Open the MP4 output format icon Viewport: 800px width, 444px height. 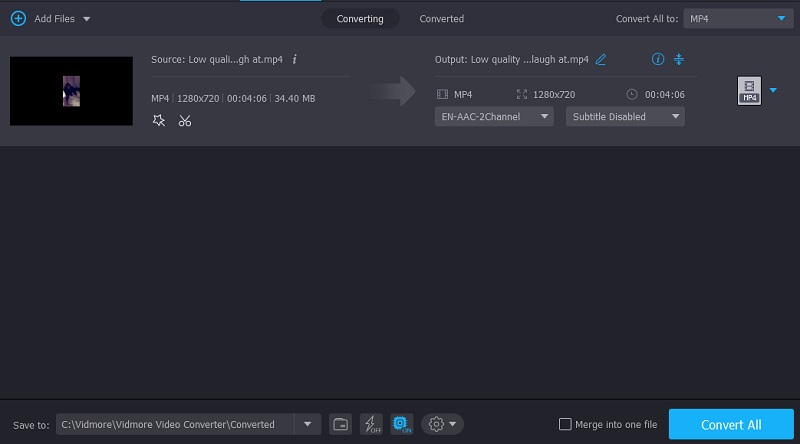coord(749,91)
